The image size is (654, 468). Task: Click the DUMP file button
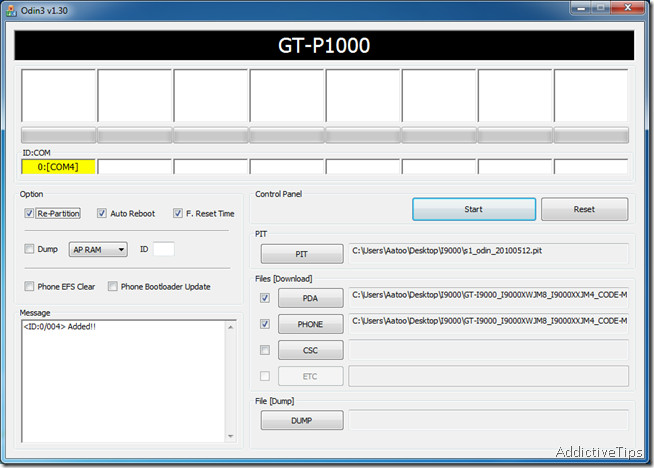pos(302,420)
